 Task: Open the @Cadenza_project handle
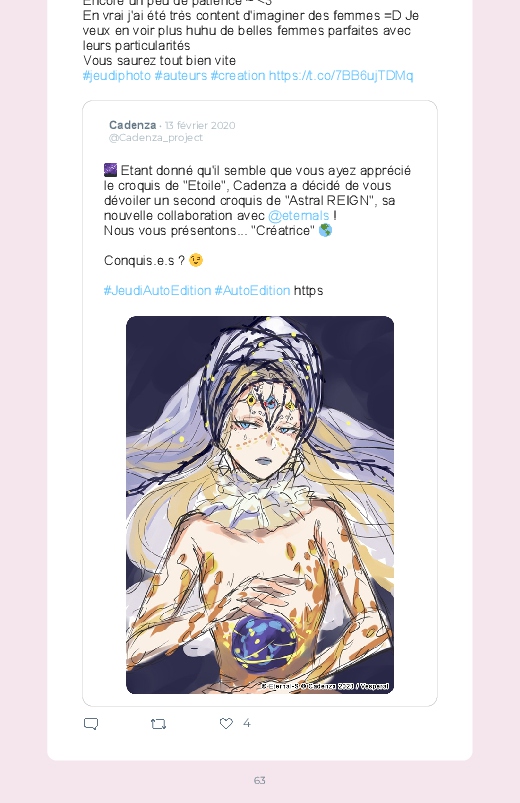tap(156, 138)
